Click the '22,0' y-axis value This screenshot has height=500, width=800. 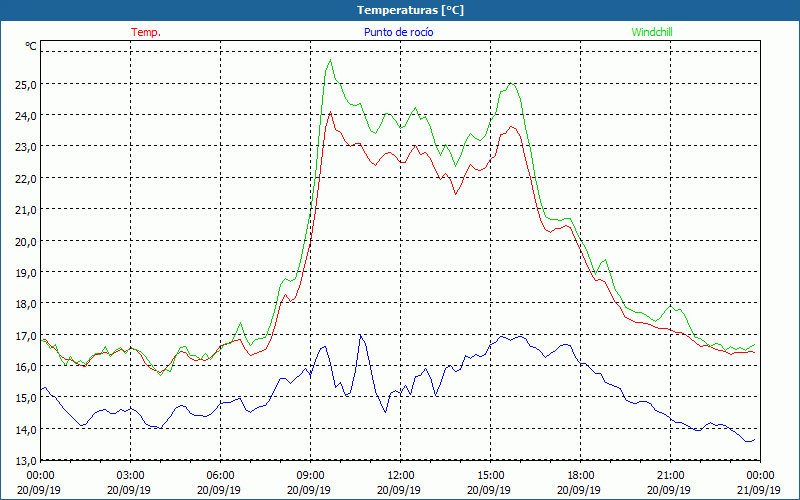(27, 179)
